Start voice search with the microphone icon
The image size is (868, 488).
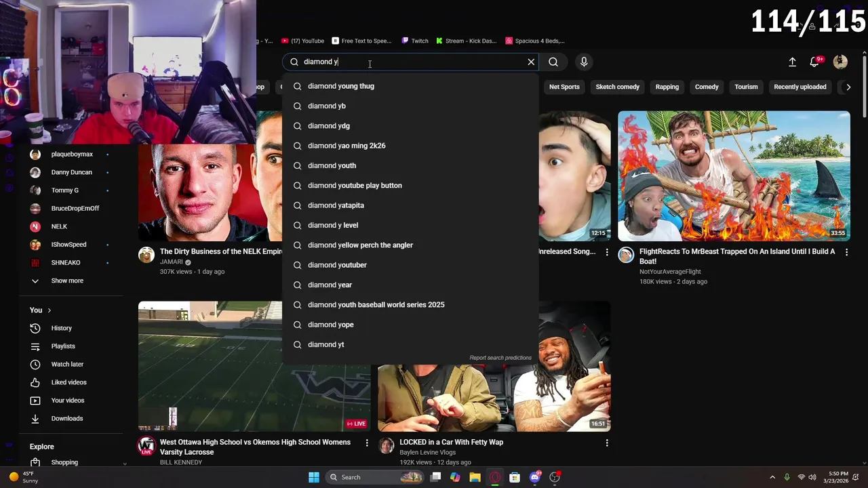coord(584,62)
